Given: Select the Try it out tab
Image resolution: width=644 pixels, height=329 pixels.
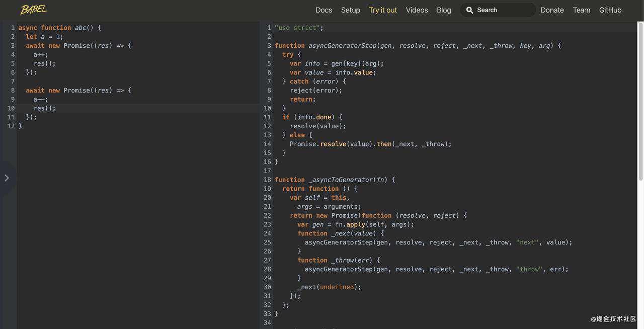Looking at the screenshot, I should [x=383, y=10].
